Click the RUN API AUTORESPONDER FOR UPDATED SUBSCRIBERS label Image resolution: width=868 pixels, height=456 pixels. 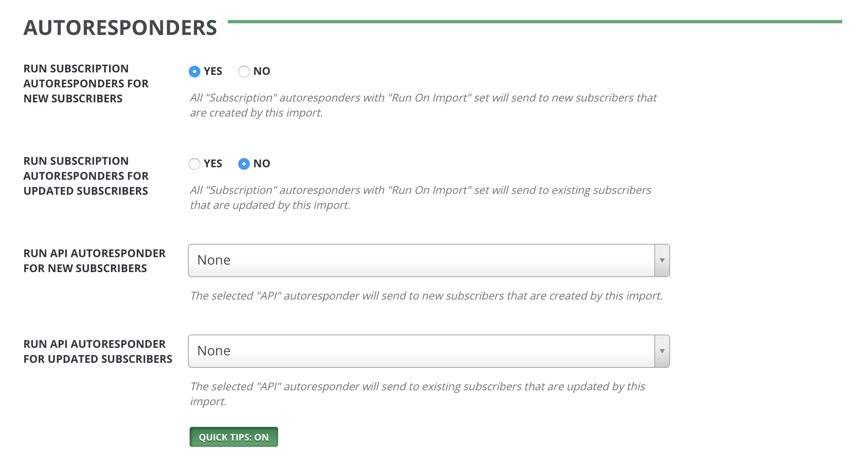coord(98,351)
